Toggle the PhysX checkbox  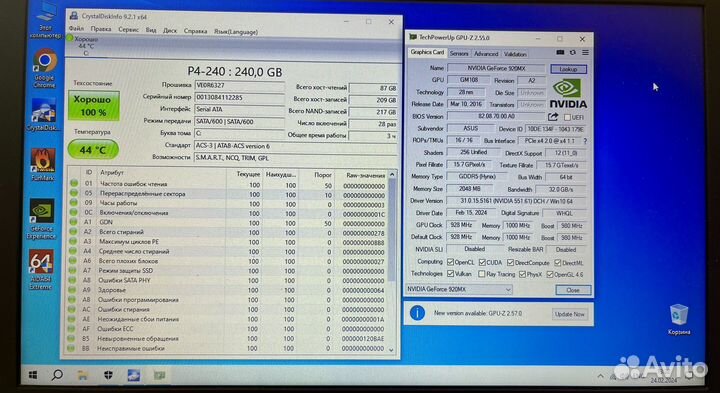point(522,274)
